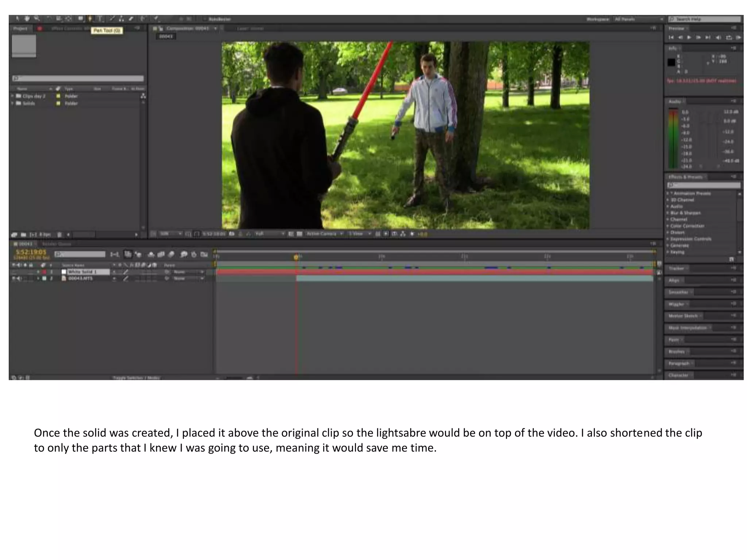This screenshot has height=560, width=747.
Task: Open the 1 View layout dropdown
Action: pos(360,234)
